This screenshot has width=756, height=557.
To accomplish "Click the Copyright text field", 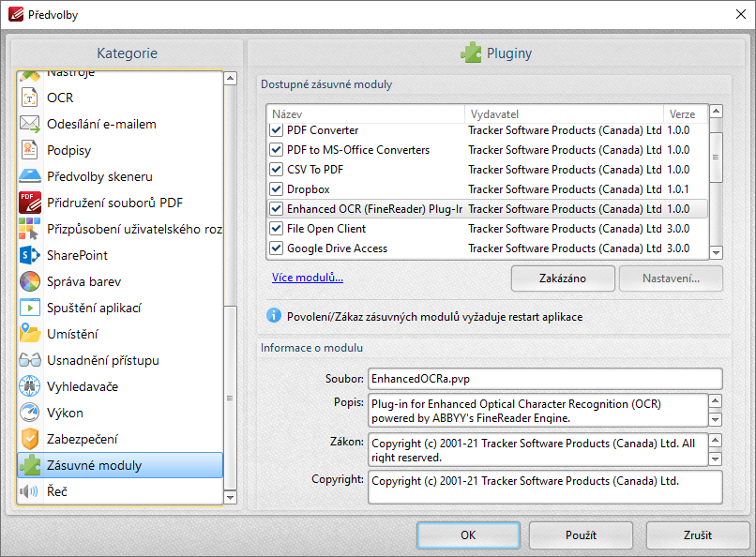I will (x=545, y=487).
